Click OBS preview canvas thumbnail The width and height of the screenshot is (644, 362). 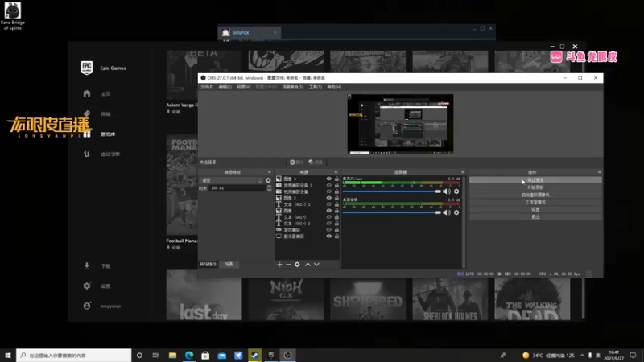(x=400, y=124)
